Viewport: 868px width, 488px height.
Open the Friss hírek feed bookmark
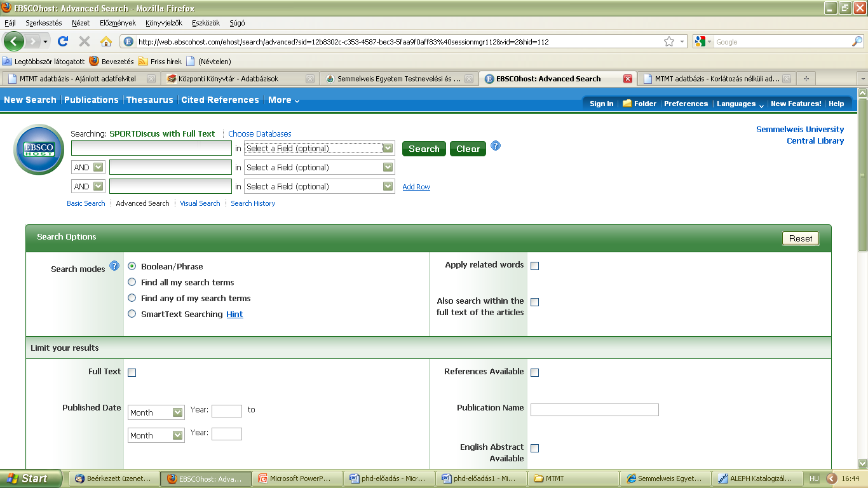[160, 62]
